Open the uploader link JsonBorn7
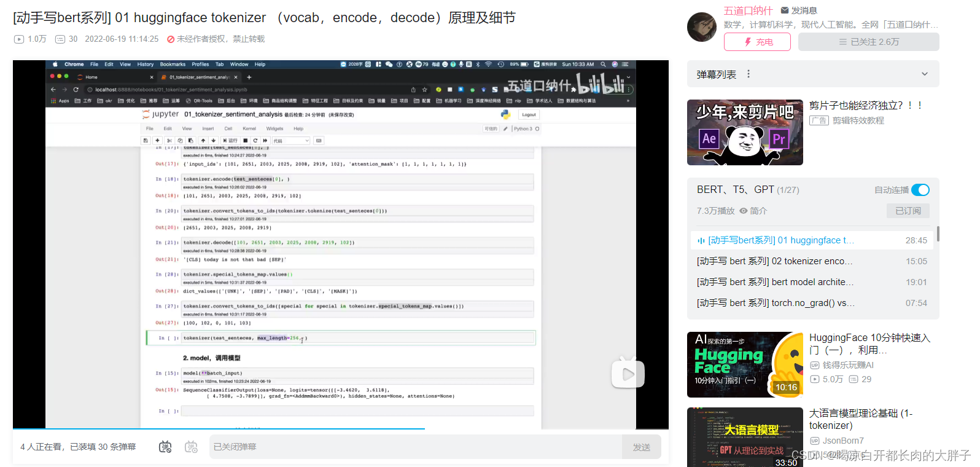This screenshot has height=467, width=980. (x=843, y=441)
